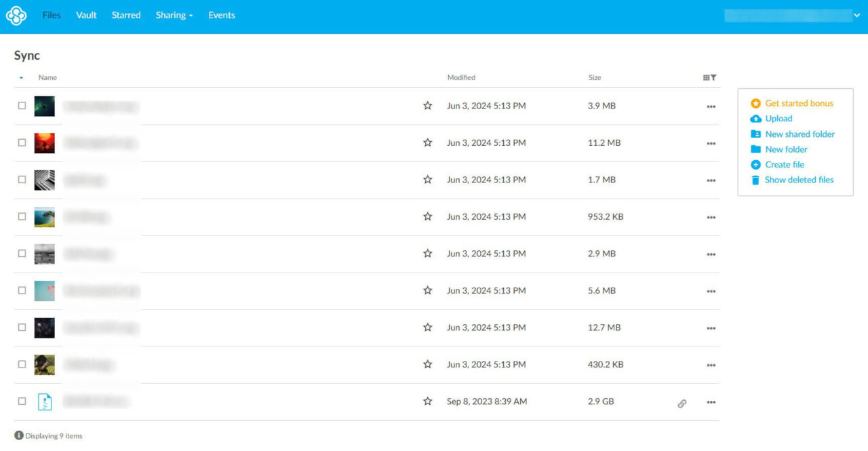Click the Sync logo icon
Viewport: 868px width, 451px height.
16,16
